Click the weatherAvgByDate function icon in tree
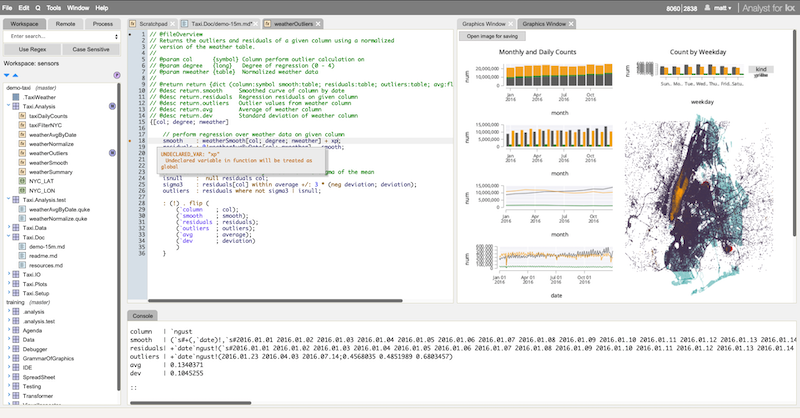 (22, 135)
